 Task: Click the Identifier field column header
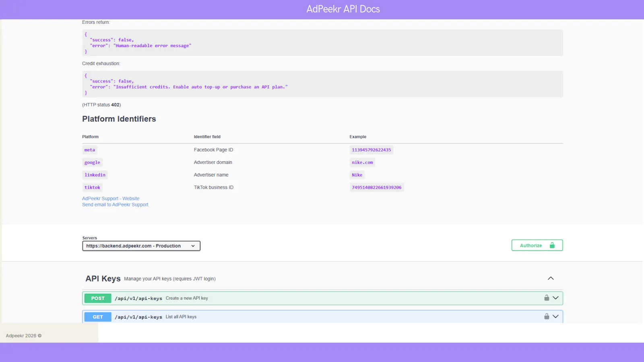(x=207, y=137)
